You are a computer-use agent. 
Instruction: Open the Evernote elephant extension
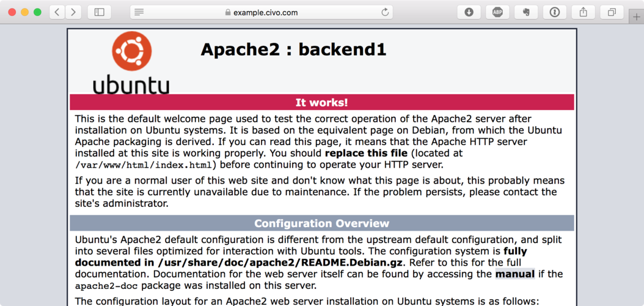pos(526,12)
